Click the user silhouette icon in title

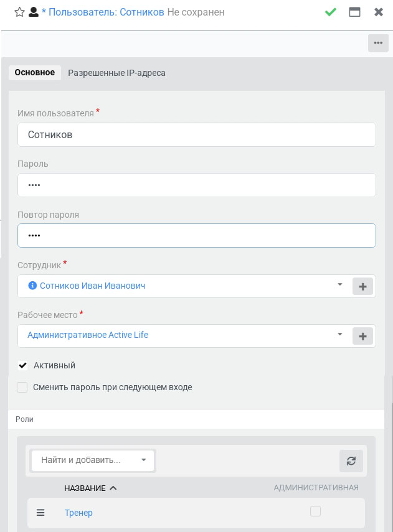pos(33,12)
